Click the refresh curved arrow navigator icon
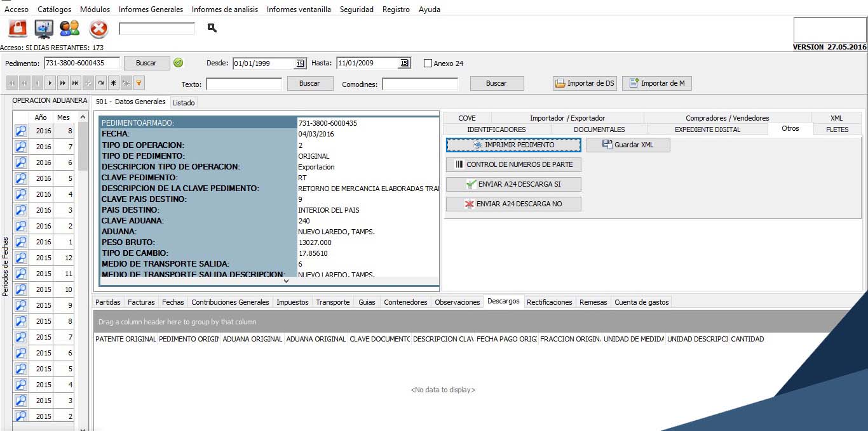 point(101,83)
